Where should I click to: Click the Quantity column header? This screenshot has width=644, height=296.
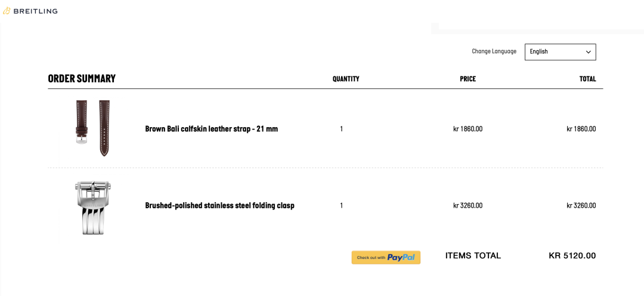pos(346,79)
